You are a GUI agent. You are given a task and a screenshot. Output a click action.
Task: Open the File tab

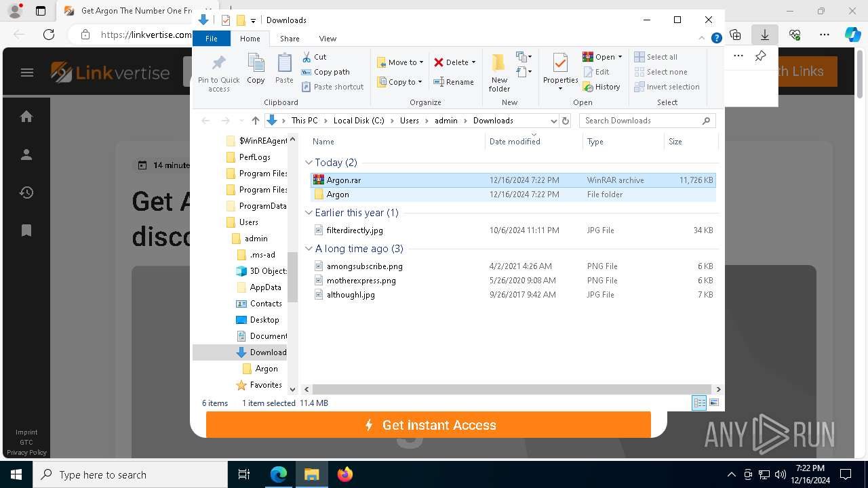pos(212,39)
